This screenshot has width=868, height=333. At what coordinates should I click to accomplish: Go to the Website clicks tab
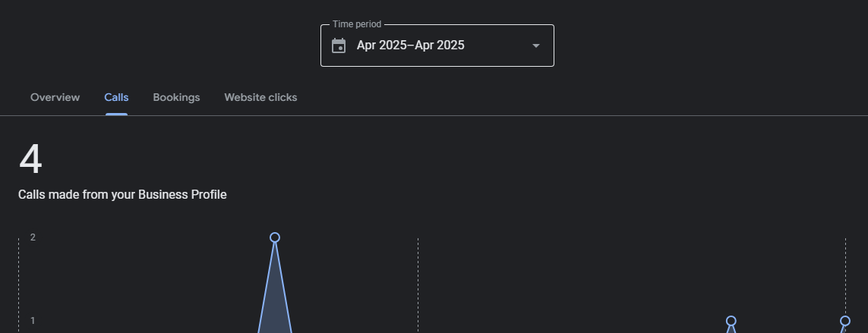260,97
